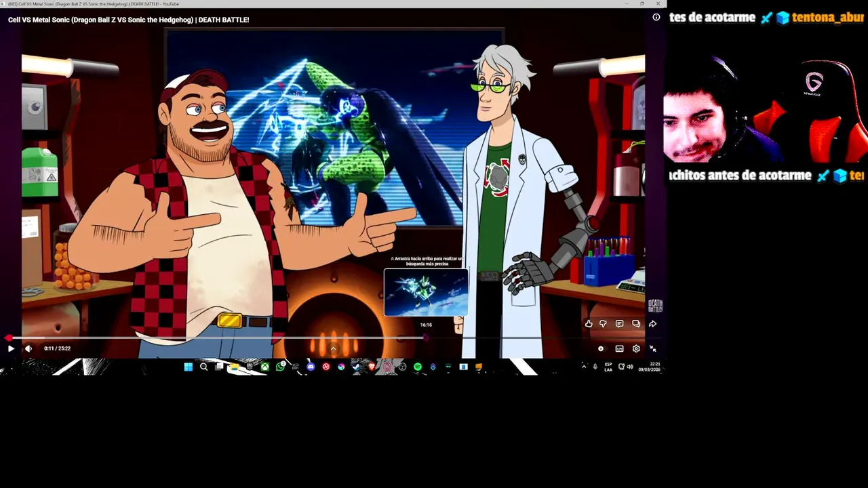Open the Windows Start menu

point(189,367)
